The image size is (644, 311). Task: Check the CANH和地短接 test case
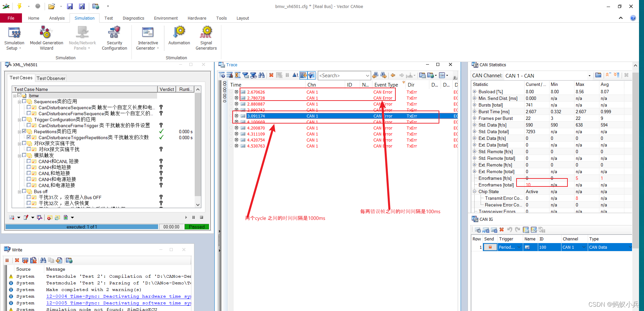tap(29, 167)
